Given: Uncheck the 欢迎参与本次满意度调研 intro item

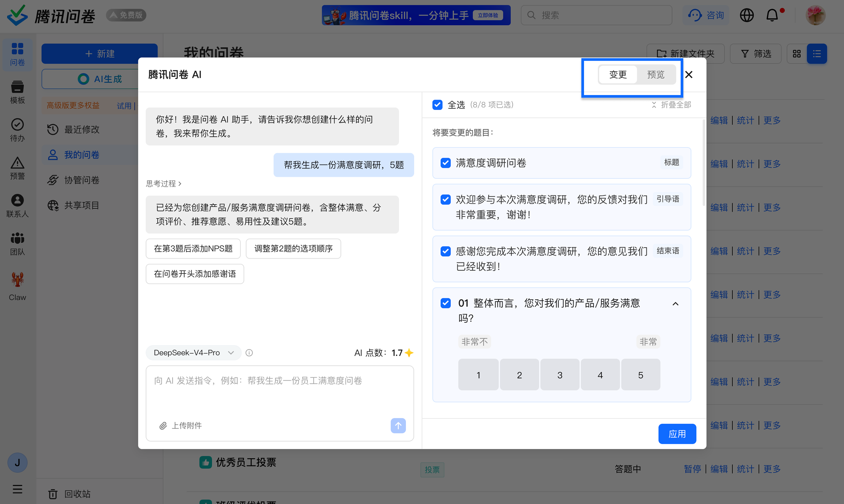Looking at the screenshot, I should tap(445, 199).
